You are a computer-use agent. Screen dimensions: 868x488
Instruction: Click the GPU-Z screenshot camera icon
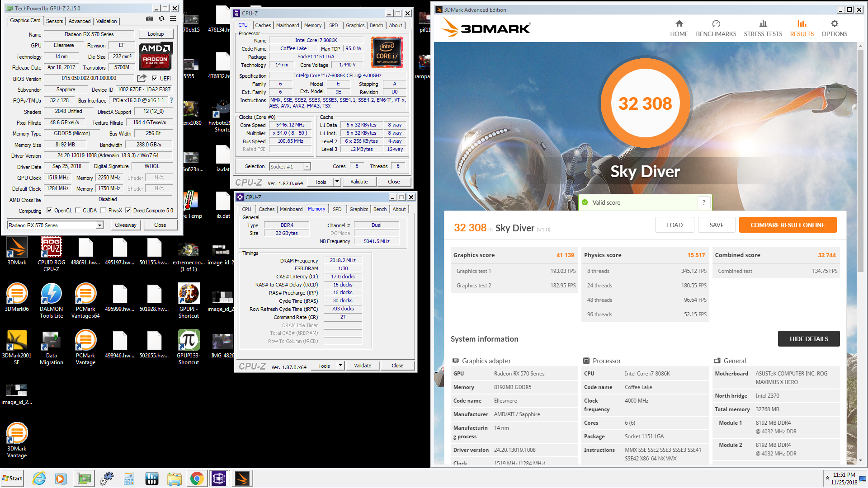[x=150, y=19]
